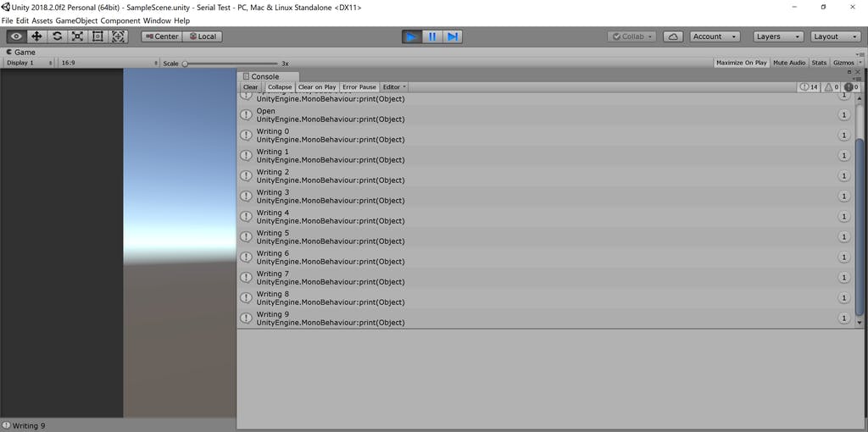Screen dimensions: 868x432
Task: Adjust the Game view Scale slider
Action: click(231, 64)
